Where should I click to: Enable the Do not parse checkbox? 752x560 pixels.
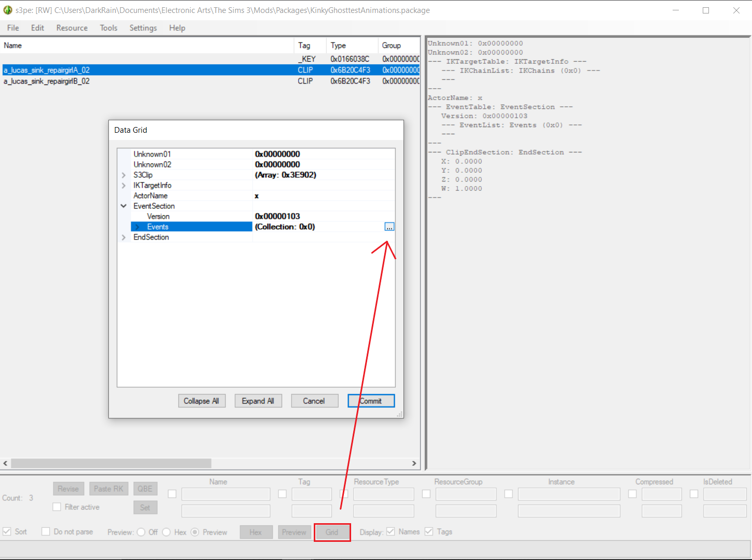click(x=46, y=531)
